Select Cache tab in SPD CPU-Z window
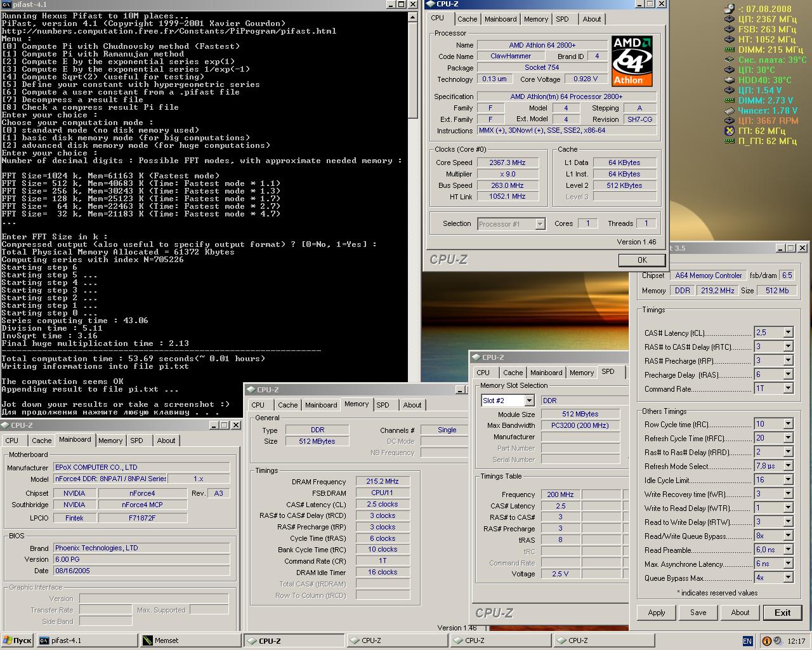The image size is (812, 650). click(513, 373)
